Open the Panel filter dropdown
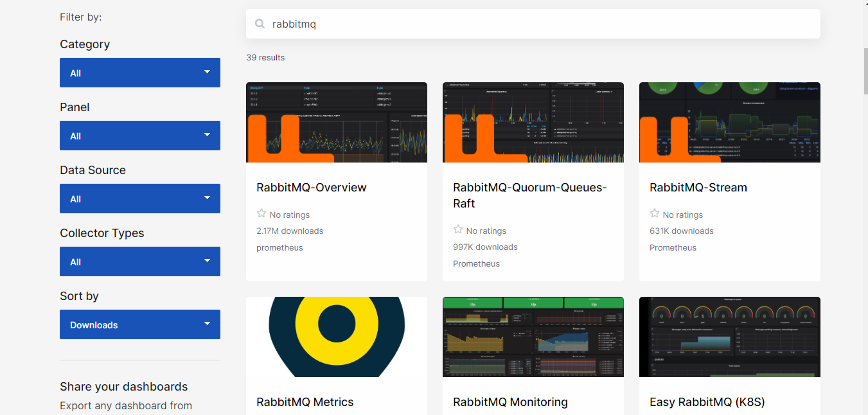868x415 pixels. coord(140,136)
